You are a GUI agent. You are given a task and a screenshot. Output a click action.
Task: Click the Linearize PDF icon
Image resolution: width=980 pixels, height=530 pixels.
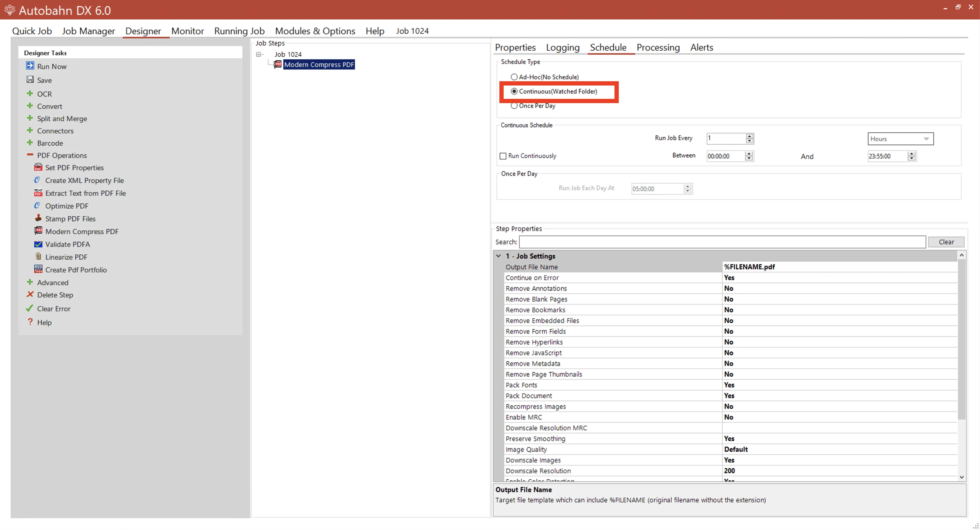[x=38, y=256]
